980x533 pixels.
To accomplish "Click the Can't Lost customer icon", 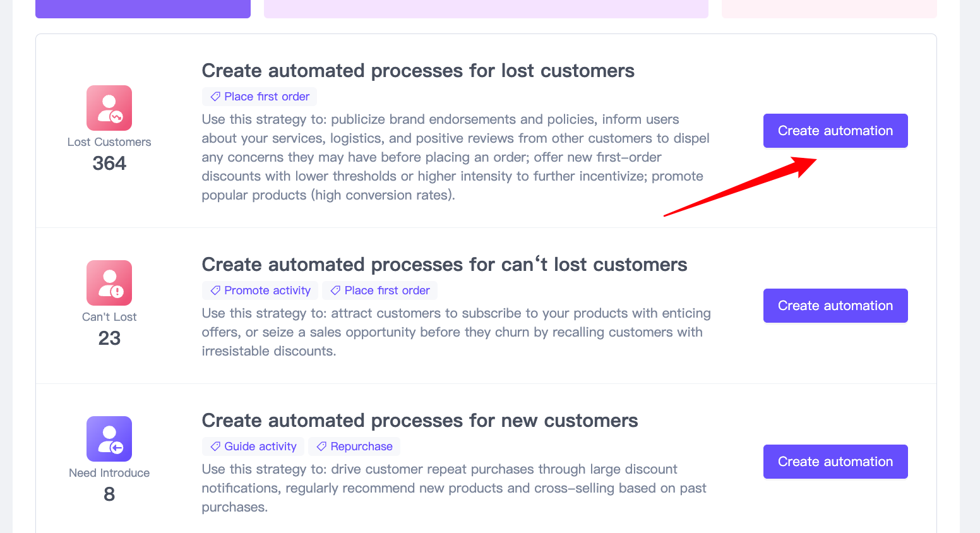I will coord(109,283).
